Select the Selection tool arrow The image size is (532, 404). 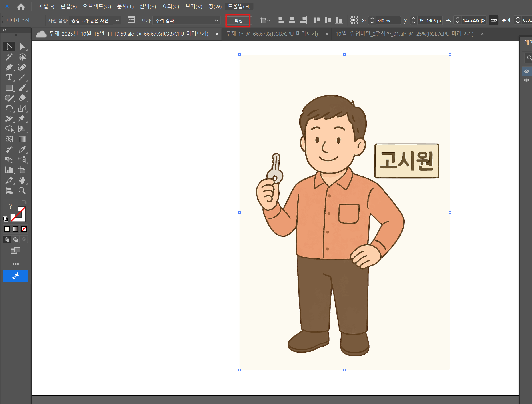[9, 47]
